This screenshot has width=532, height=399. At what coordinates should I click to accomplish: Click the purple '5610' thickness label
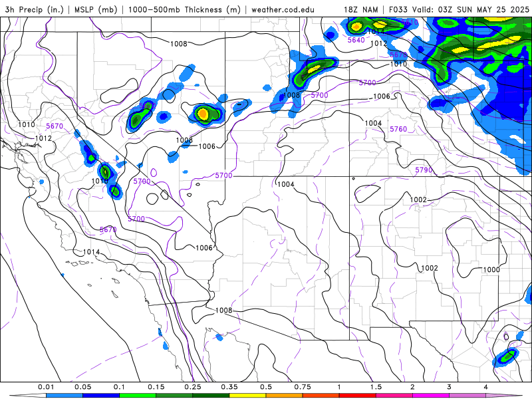coord(410,23)
